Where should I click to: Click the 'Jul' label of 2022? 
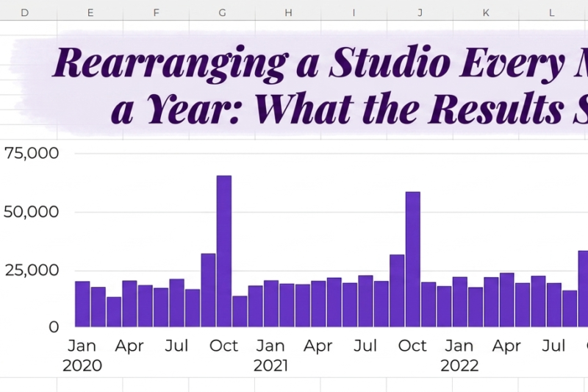coord(554,346)
